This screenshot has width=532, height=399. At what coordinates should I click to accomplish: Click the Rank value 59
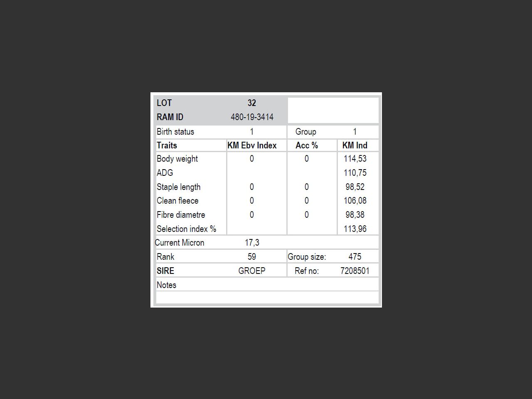click(x=252, y=257)
